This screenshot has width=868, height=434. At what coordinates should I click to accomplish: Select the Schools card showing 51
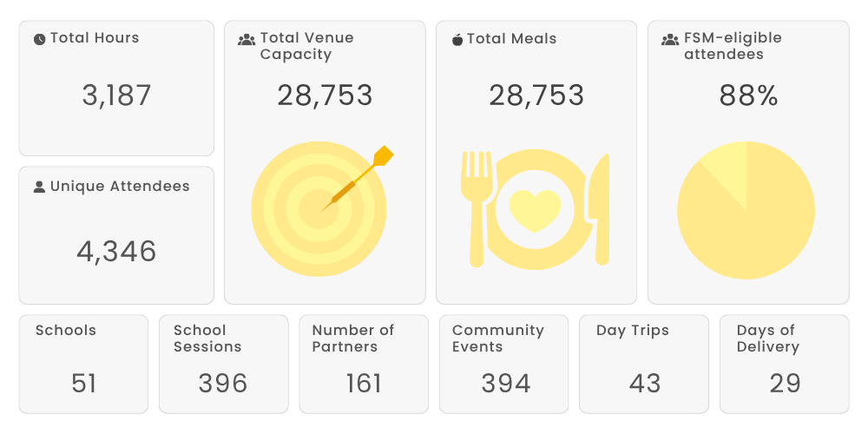click(x=84, y=363)
